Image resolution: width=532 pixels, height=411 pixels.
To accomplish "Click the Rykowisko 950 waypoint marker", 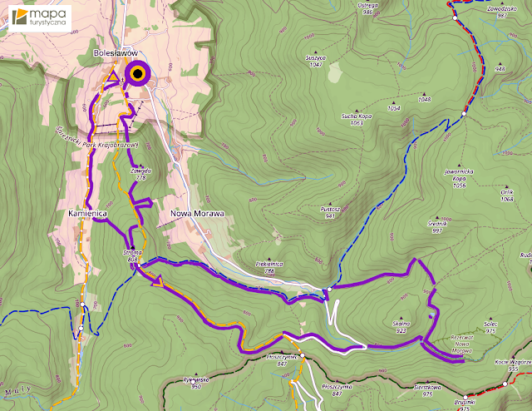I will [193, 382].
